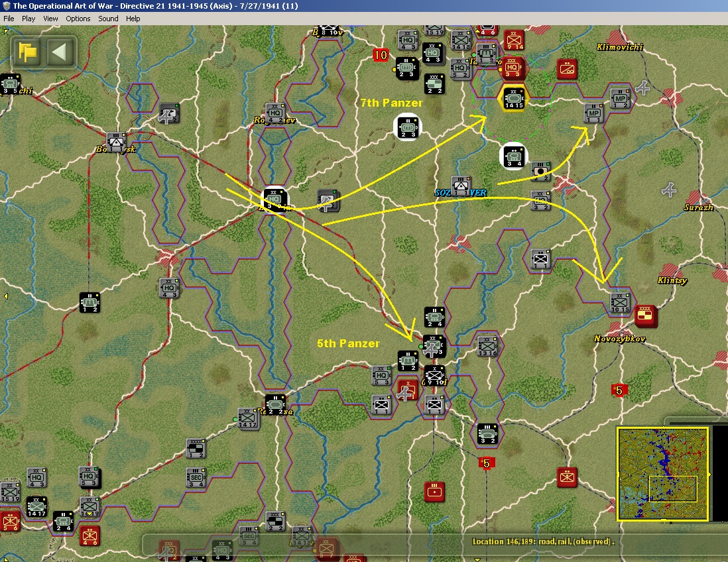
Task: Select the gray aircraft unit north of Bobruisk
Action: (169, 113)
